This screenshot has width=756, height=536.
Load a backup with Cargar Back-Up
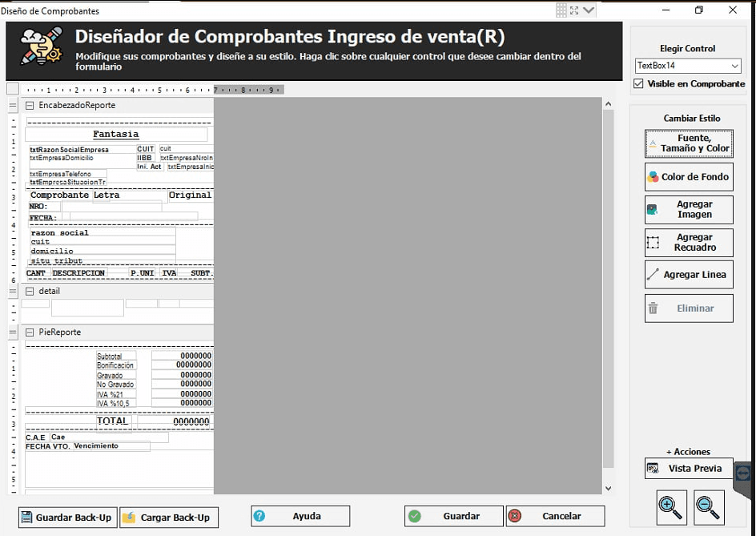(x=168, y=517)
